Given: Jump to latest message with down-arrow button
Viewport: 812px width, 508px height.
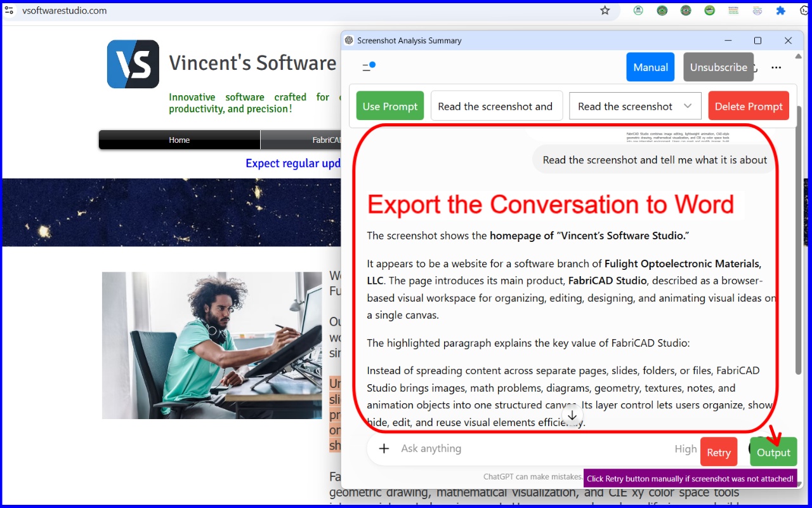Looking at the screenshot, I should pos(572,416).
